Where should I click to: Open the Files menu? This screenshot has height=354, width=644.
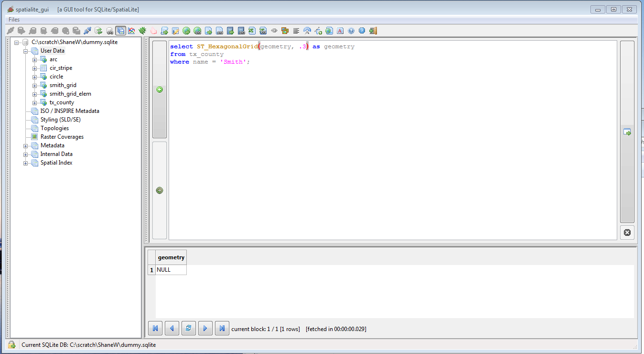[x=14, y=20]
